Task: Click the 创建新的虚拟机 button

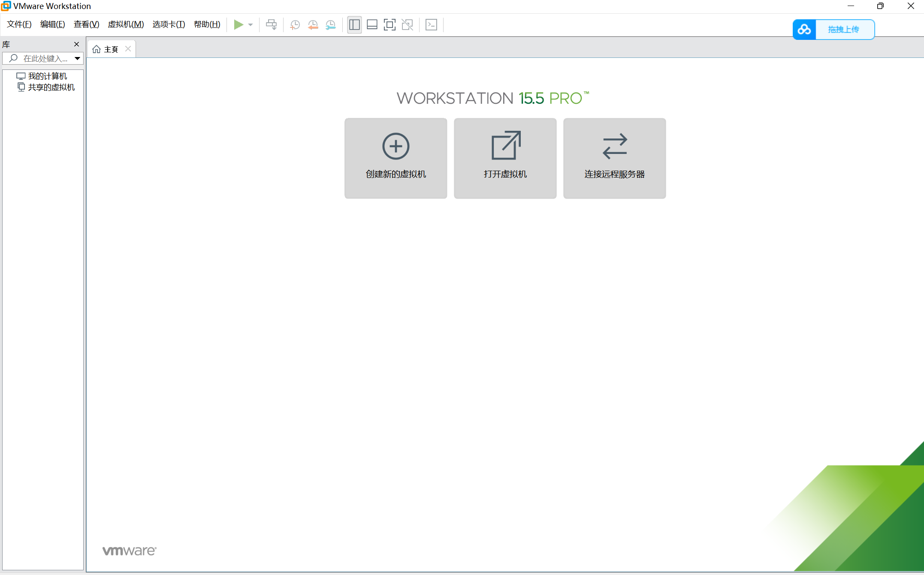Action: 396,158
